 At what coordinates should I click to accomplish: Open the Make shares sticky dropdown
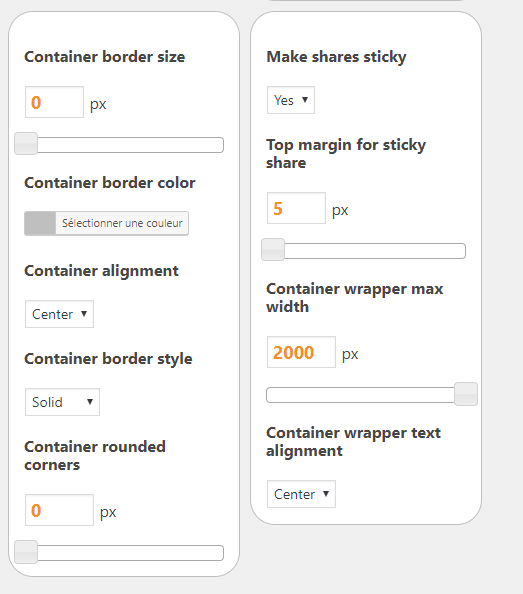click(291, 100)
